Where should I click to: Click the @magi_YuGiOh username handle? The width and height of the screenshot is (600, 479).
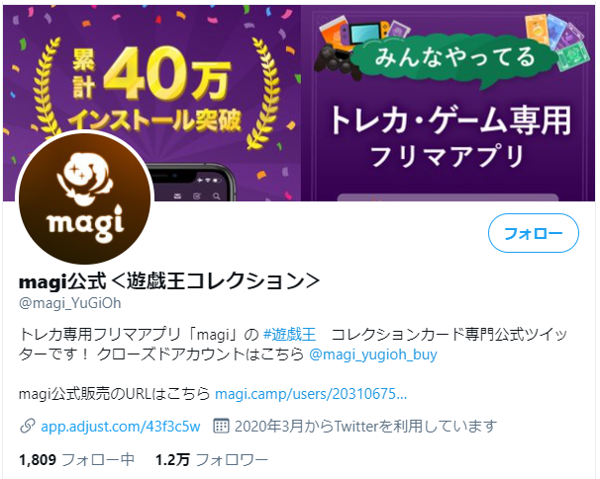(70, 303)
